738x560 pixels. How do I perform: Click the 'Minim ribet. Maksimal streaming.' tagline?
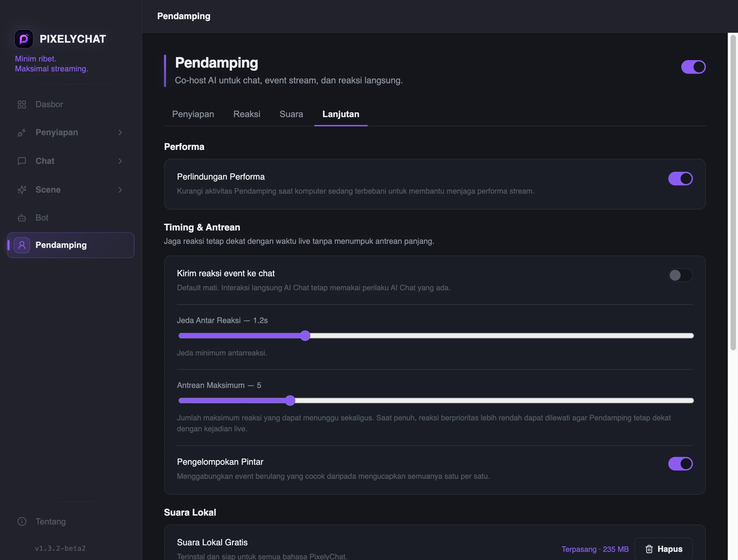tap(52, 64)
